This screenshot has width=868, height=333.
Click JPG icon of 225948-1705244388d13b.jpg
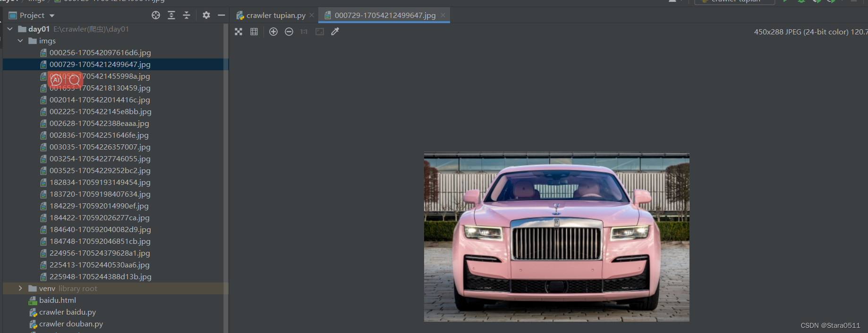(x=43, y=276)
